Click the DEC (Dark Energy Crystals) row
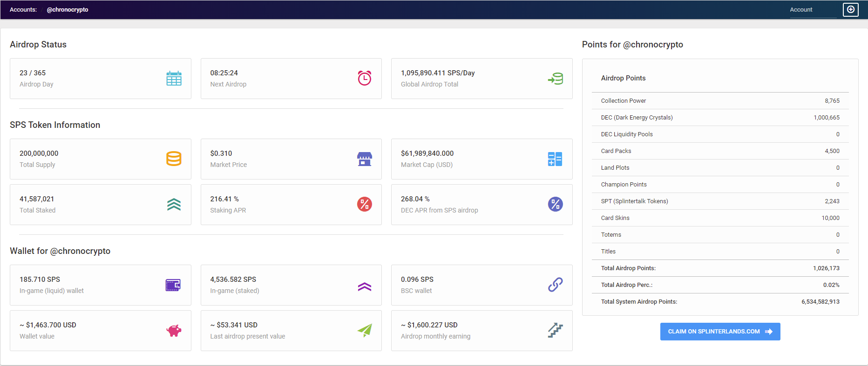Screen dimensions: 868x366 pyautogui.click(x=720, y=118)
